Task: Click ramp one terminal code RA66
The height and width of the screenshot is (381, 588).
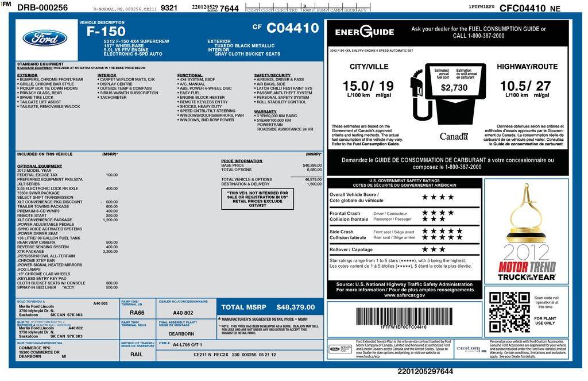Action: 137,313
